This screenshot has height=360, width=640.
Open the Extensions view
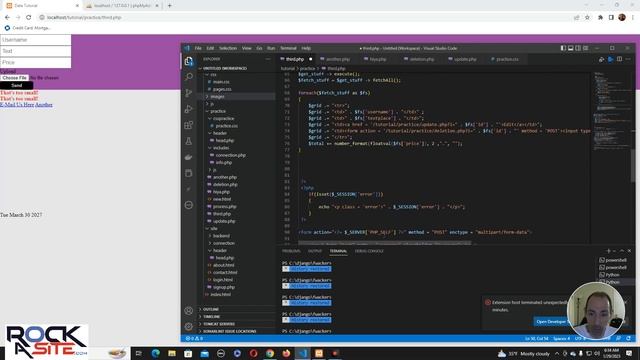click(x=189, y=125)
